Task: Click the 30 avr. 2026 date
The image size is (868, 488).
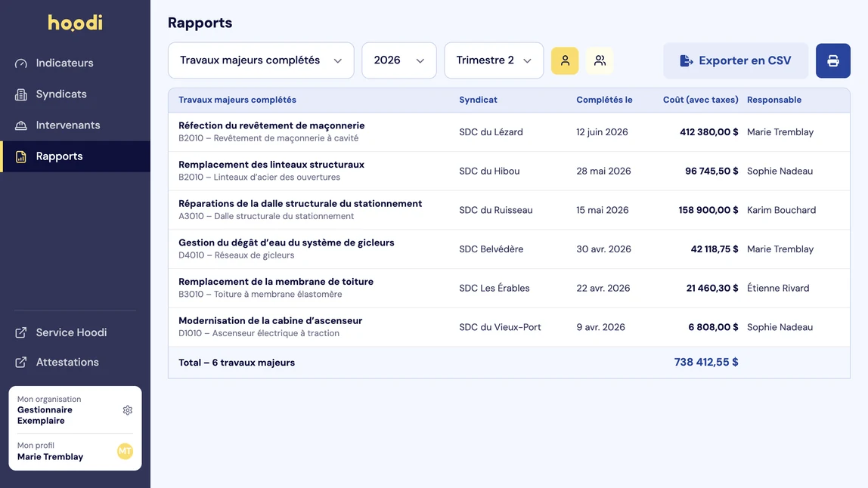Action: coord(603,249)
